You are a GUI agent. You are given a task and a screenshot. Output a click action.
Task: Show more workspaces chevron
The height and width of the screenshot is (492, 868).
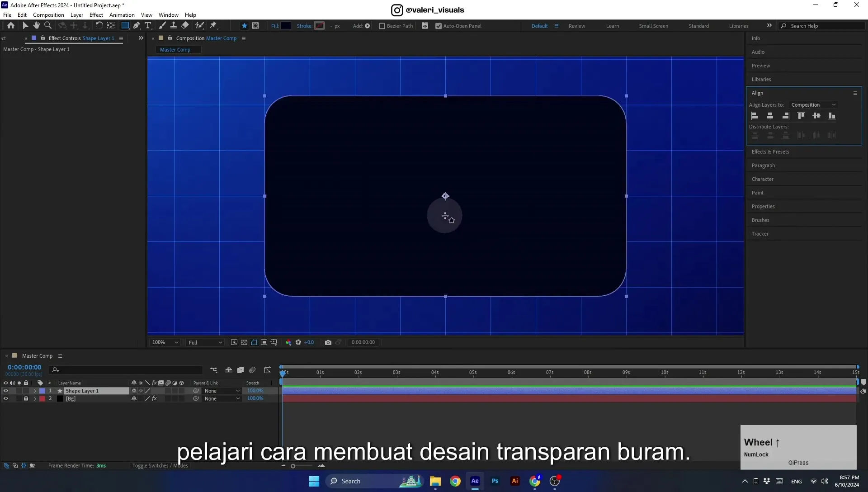pos(769,26)
